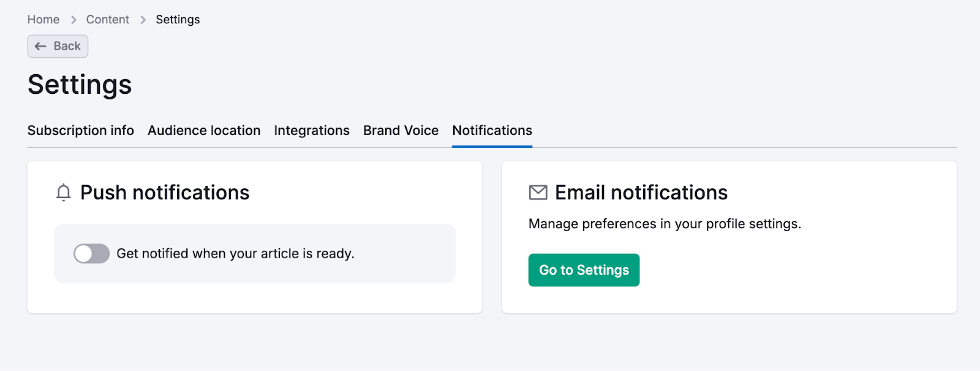Click the envelope icon beside Email notifications
This screenshot has width=980, height=371.
[538, 193]
